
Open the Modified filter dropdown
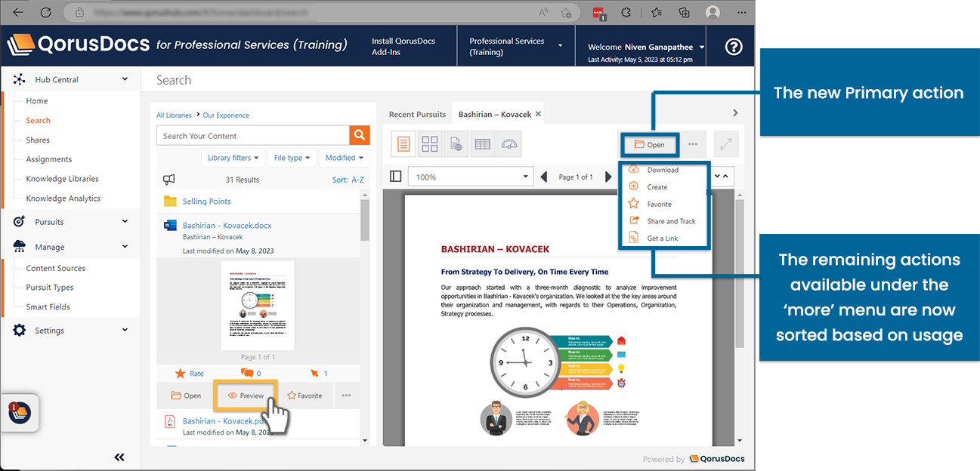click(x=344, y=158)
